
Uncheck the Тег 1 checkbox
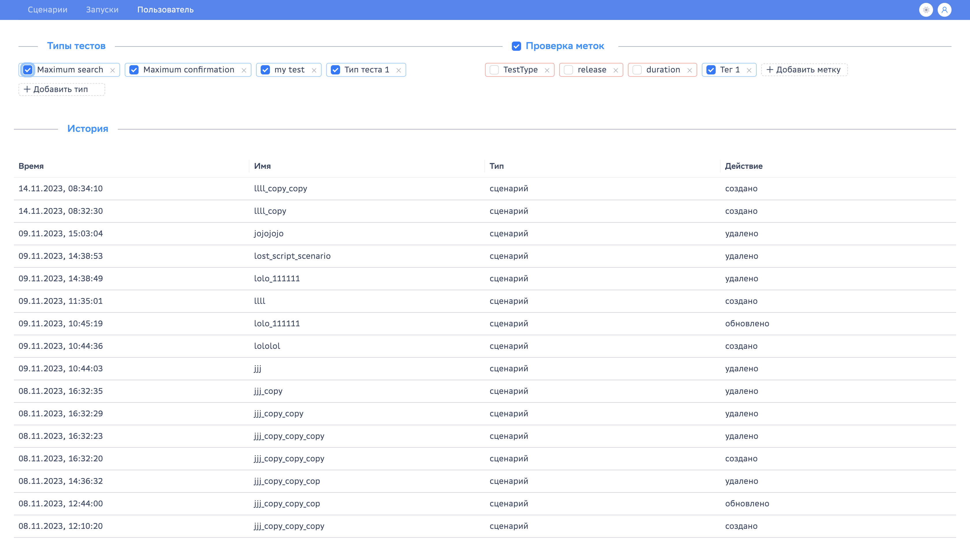[711, 70]
